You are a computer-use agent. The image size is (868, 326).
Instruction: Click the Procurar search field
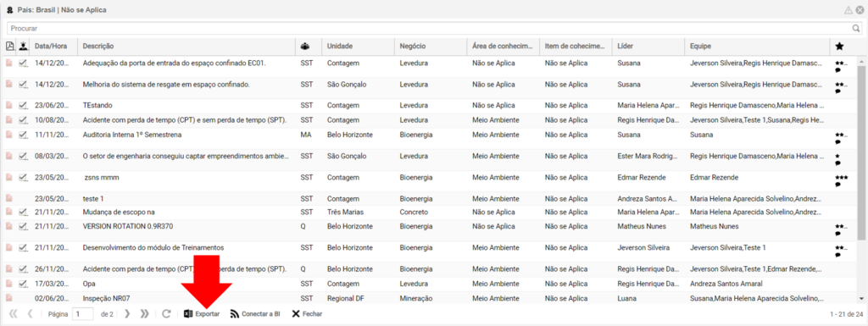tap(429, 28)
